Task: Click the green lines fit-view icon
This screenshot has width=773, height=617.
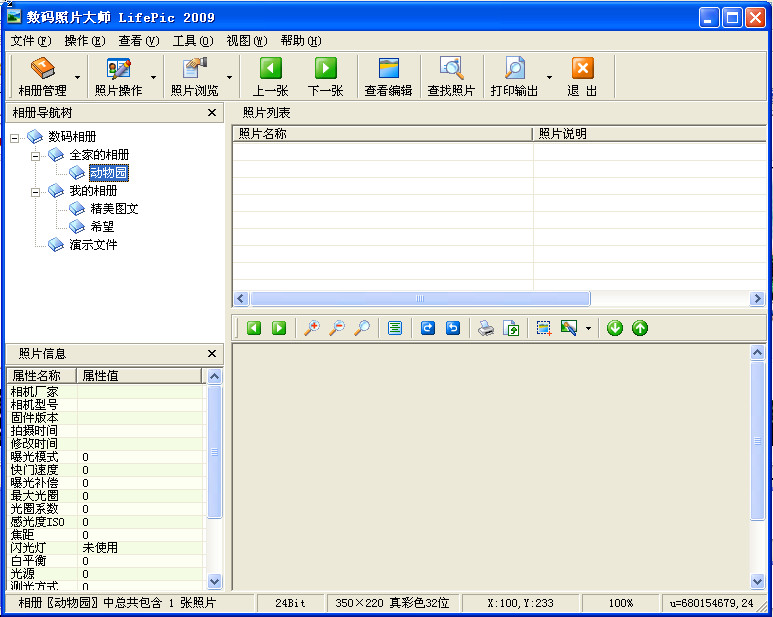Action: coord(395,328)
